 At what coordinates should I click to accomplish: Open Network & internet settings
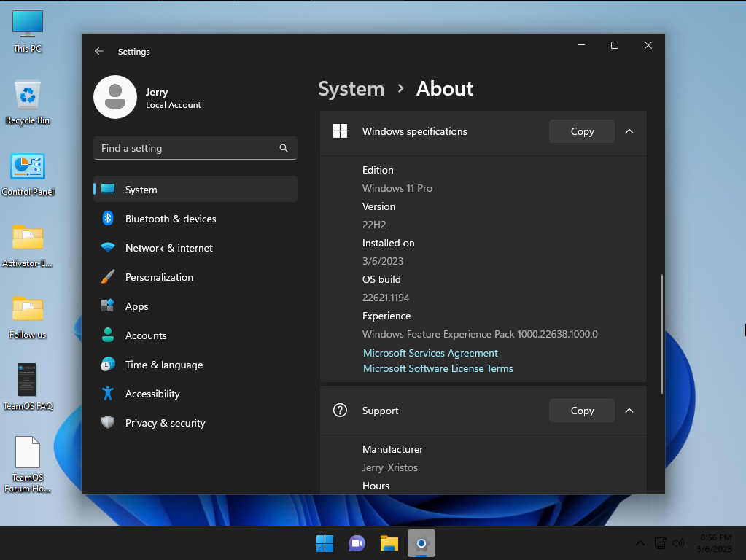[x=195, y=247]
